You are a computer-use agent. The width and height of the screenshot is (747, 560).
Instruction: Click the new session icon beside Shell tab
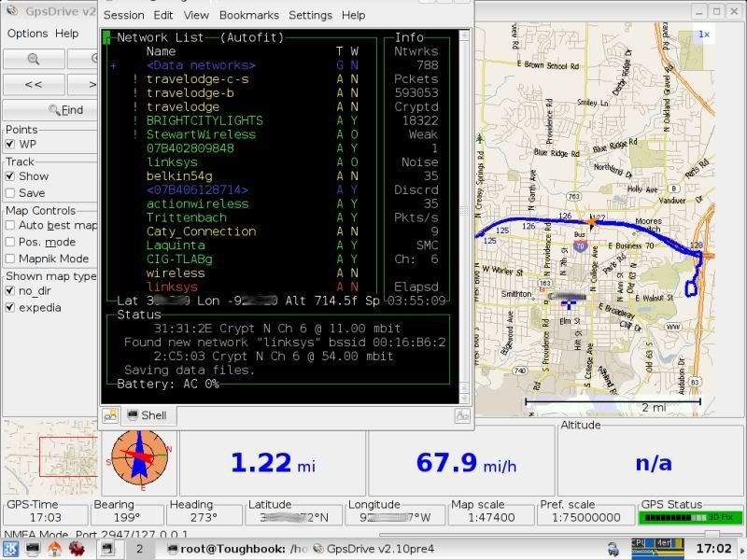pyautogui.click(x=110, y=415)
